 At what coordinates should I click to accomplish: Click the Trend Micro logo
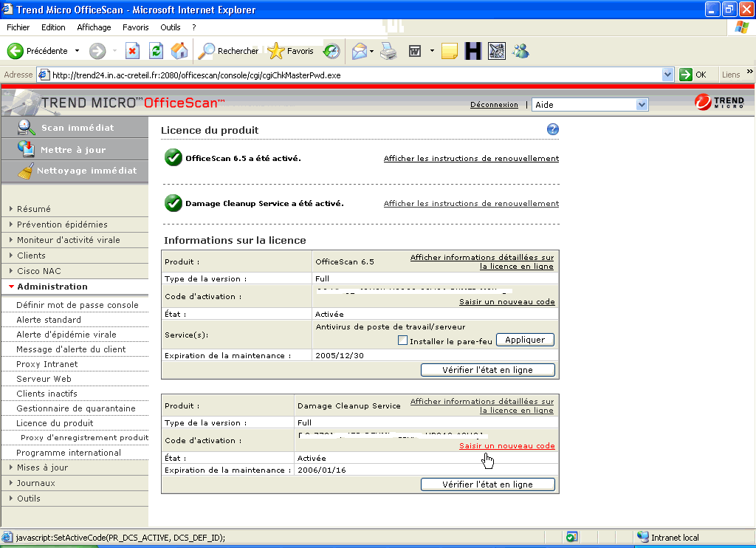[719, 102]
